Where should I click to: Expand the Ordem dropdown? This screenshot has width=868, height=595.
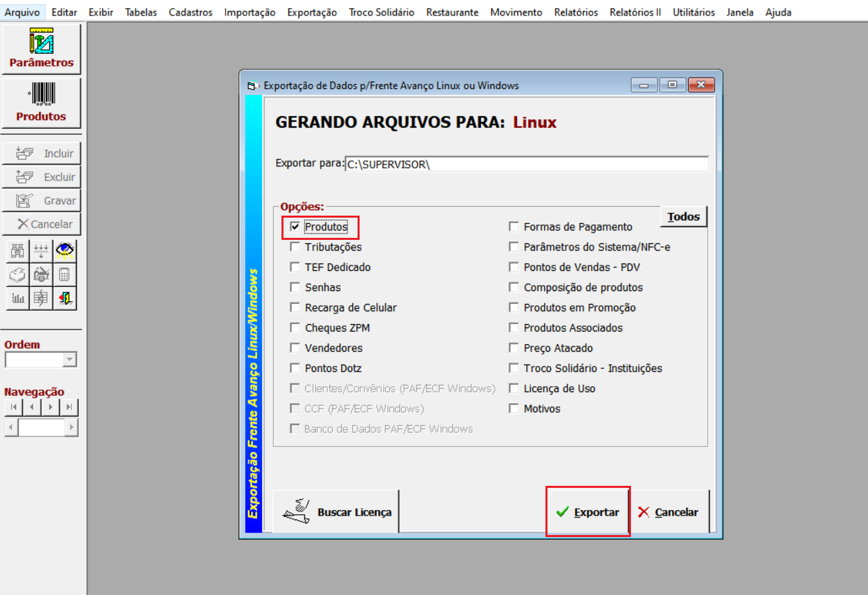pos(70,360)
